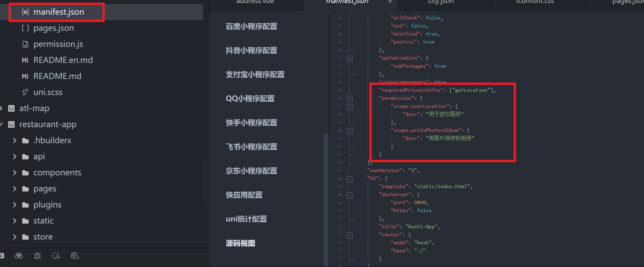Click the components folder icon
The height and width of the screenshot is (267, 644).
click(25, 173)
